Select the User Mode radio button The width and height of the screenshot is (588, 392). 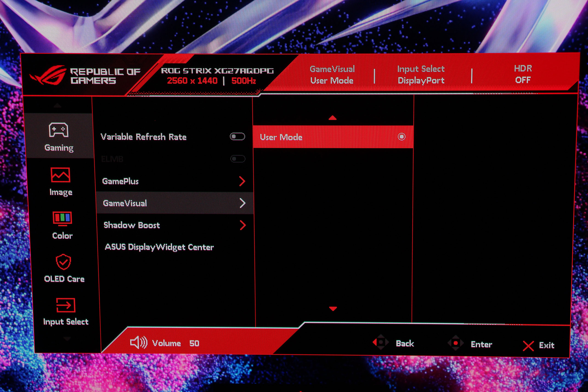point(401,137)
